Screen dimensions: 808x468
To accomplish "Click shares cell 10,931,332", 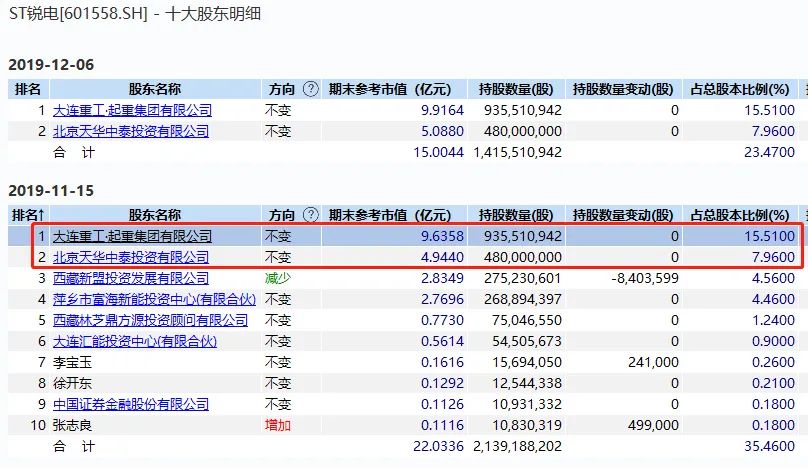I will (527, 405).
